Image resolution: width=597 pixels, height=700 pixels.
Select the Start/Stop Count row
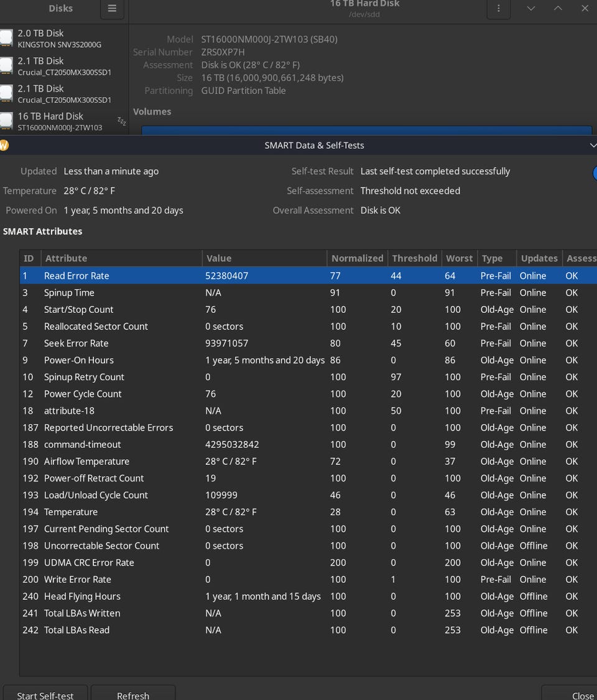click(308, 309)
